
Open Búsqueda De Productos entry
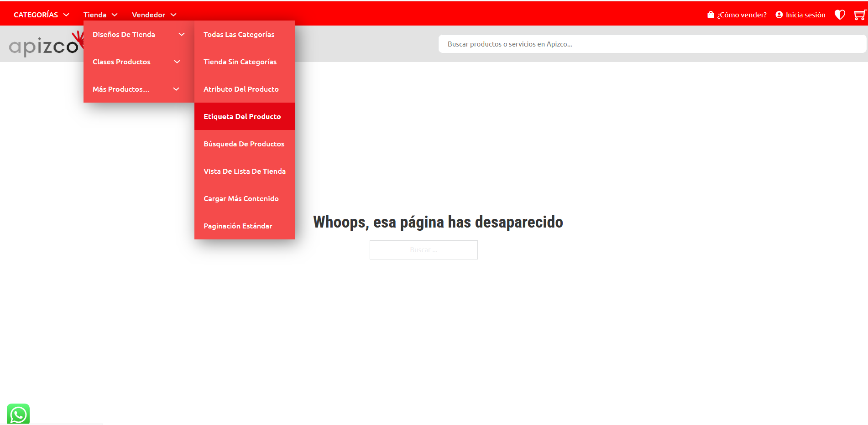pos(244,144)
